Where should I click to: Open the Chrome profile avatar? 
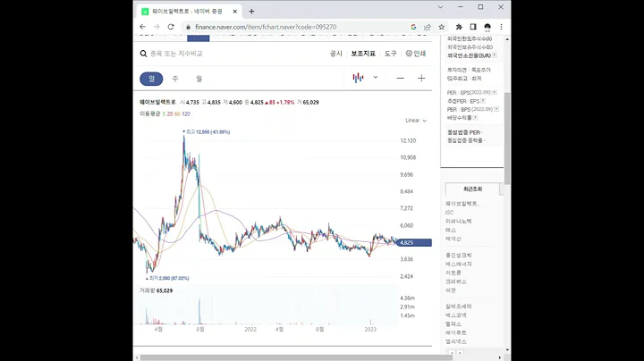[487, 27]
